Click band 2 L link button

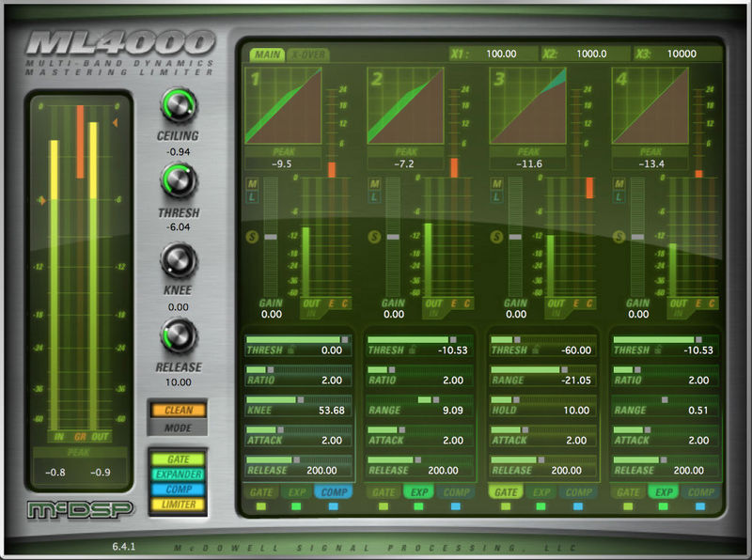tap(374, 196)
